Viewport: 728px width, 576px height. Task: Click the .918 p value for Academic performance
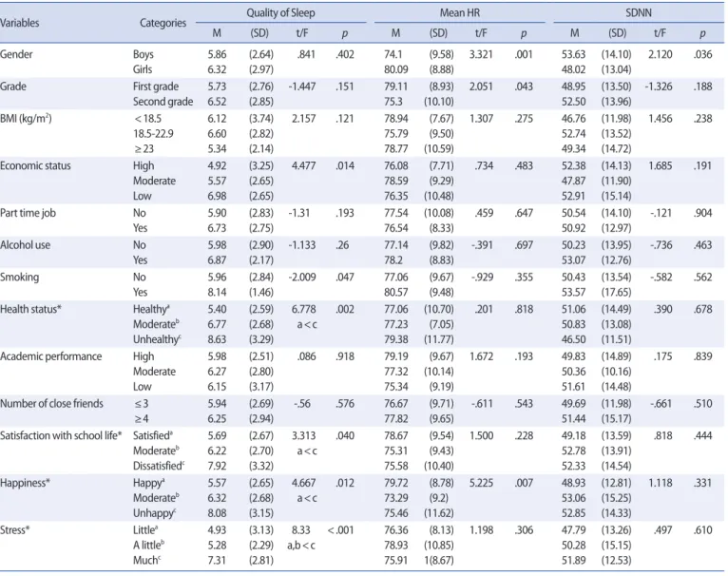pyautogui.click(x=345, y=356)
